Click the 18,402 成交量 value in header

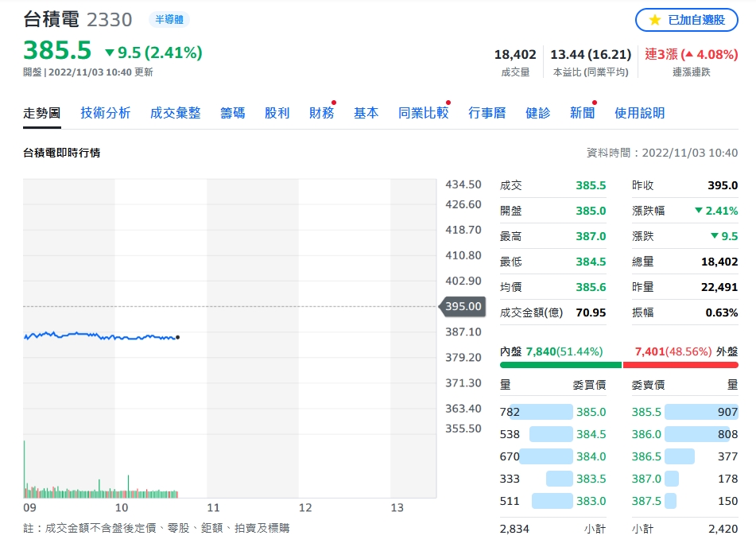[x=515, y=55]
